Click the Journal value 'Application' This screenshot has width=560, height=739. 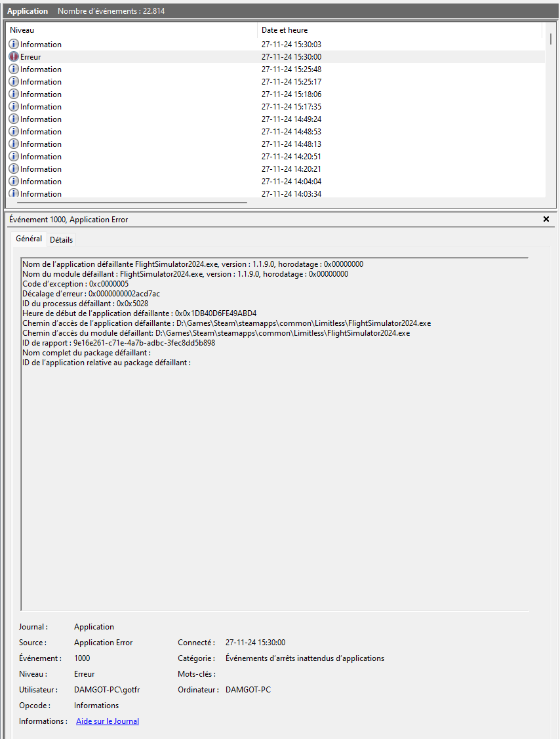(94, 627)
